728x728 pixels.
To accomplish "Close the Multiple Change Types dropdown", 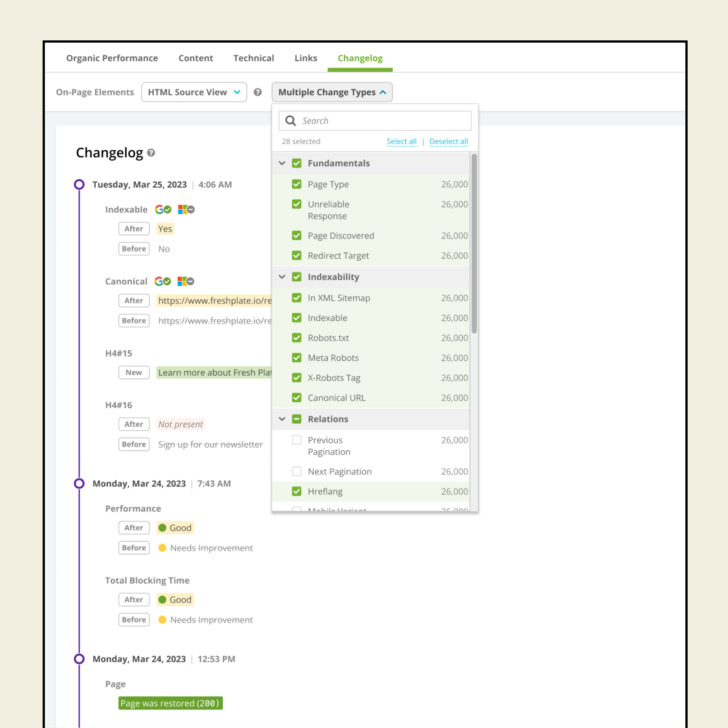I will (x=332, y=92).
